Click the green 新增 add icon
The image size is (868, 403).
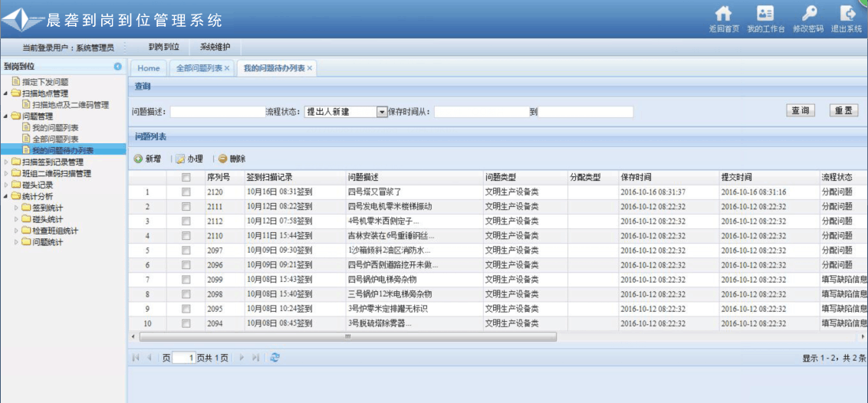pyautogui.click(x=138, y=159)
